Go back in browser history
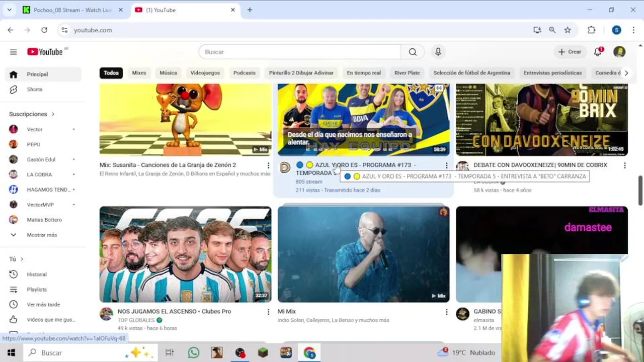 [x=11, y=30]
